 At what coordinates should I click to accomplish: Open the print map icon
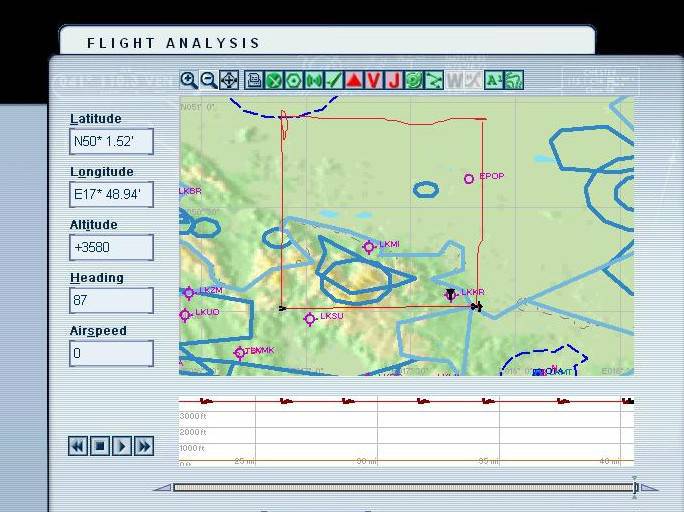(253, 80)
